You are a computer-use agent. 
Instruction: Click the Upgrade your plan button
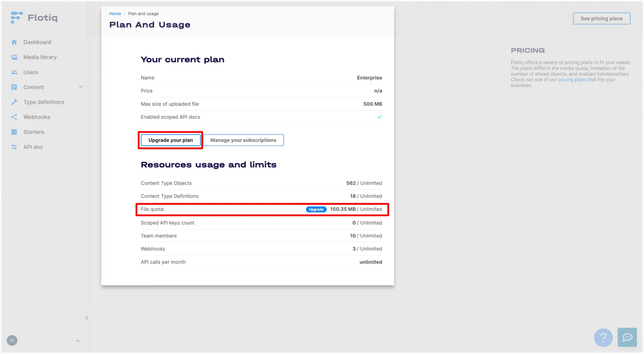click(x=170, y=140)
